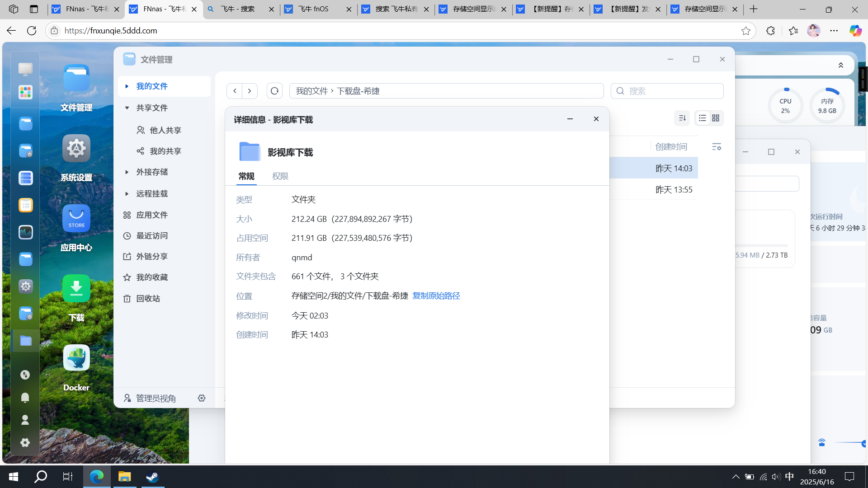The width and height of the screenshot is (868, 488).
Task: Open the colorful app grid launcher
Action: click(25, 92)
